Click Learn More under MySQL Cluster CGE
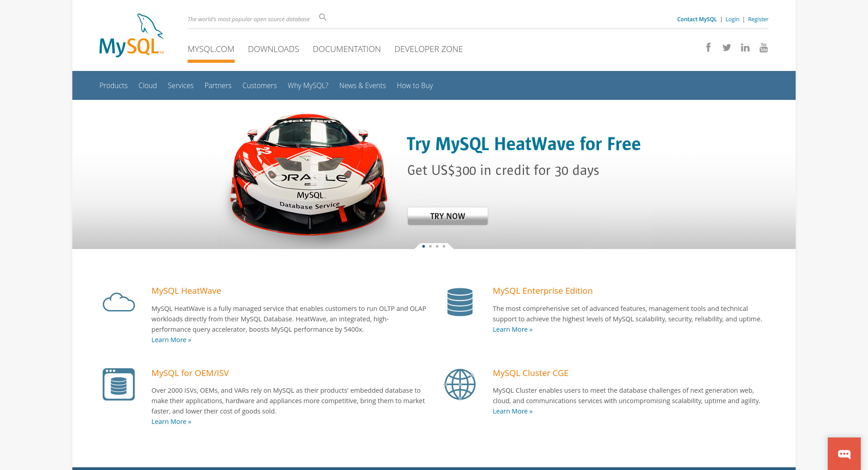Image resolution: width=868 pixels, height=470 pixels. click(x=513, y=411)
